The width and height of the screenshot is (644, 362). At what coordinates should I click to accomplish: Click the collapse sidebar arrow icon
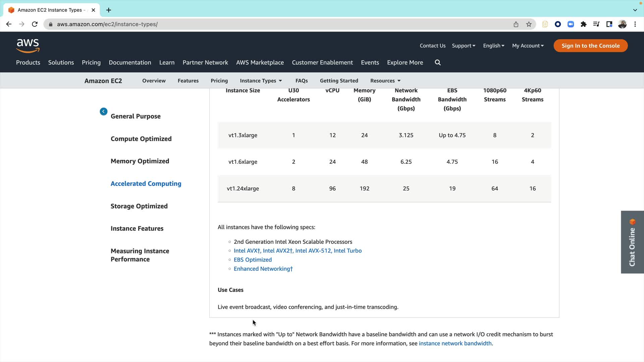[104, 112]
